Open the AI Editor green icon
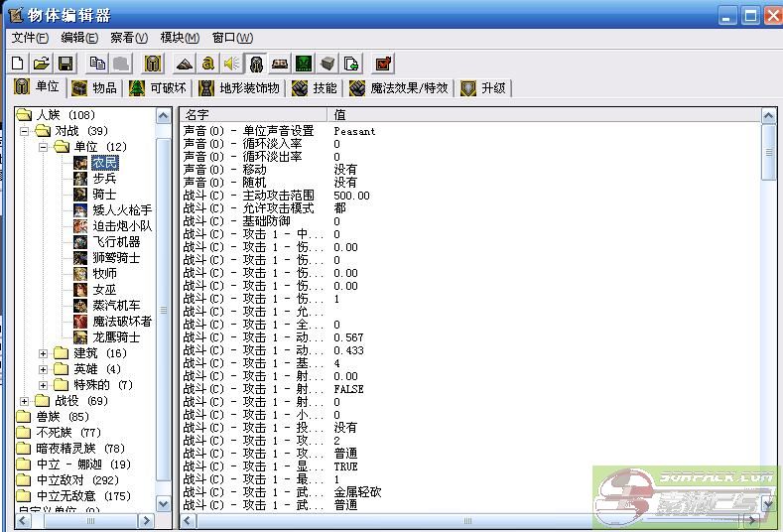 [x=304, y=64]
